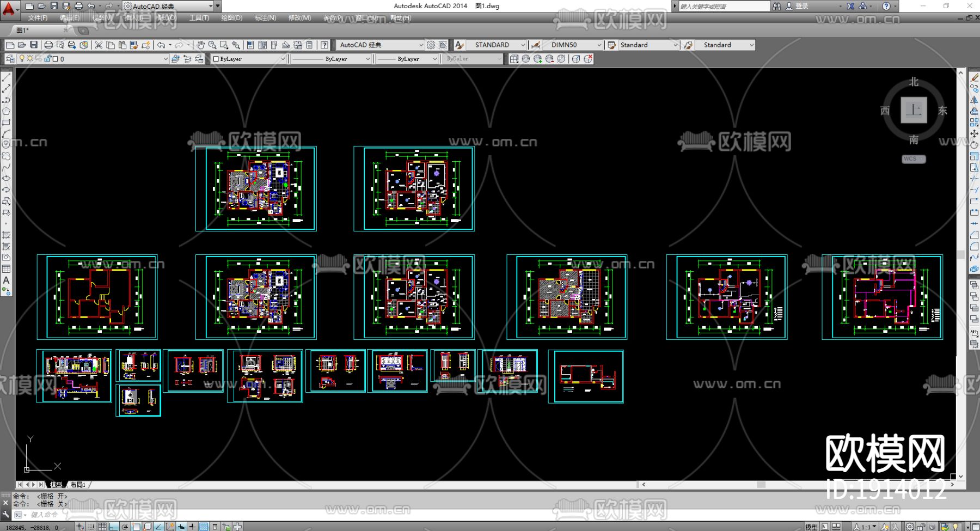Select the Mirror tool in modify toolbar

[x=974, y=100]
